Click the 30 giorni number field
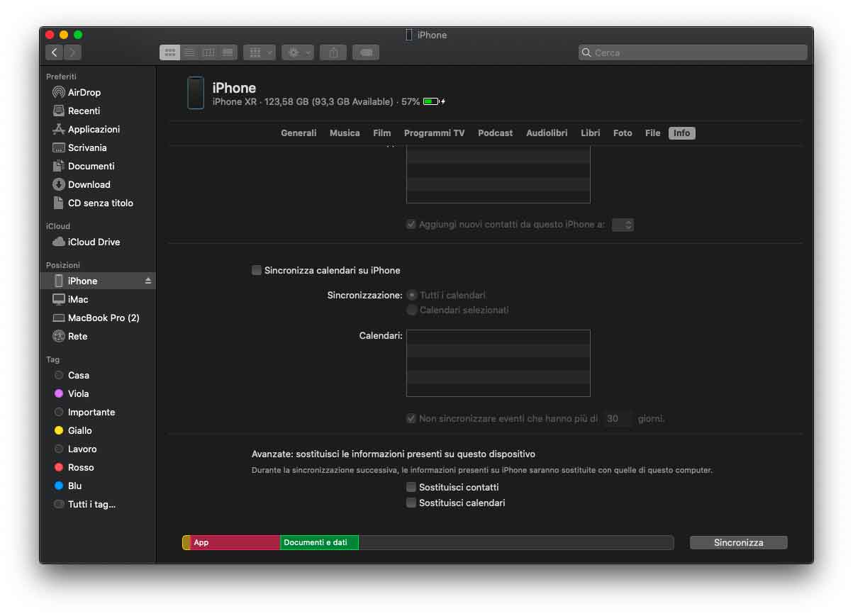This screenshot has height=616, width=853. 618,418
